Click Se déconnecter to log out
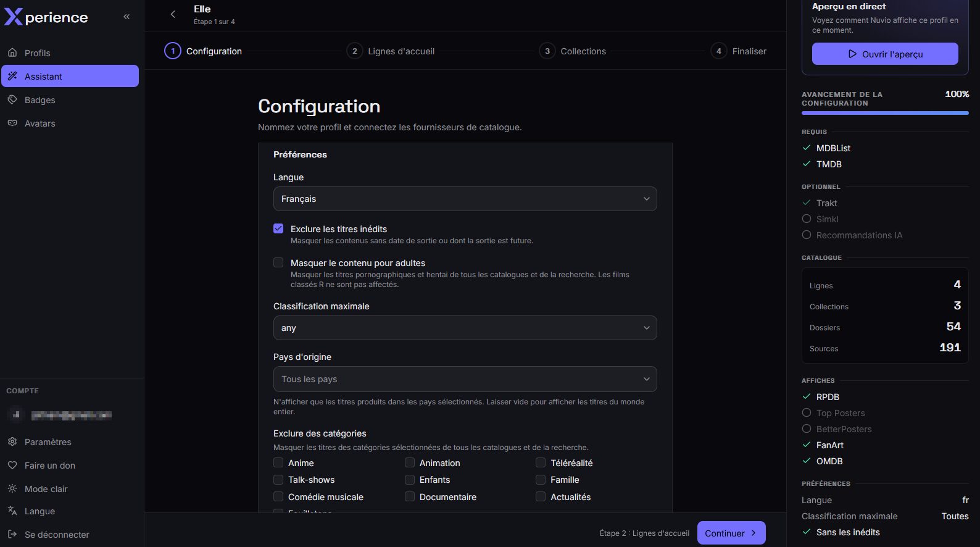This screenshot has width=980, height=547. pos(70,534)
